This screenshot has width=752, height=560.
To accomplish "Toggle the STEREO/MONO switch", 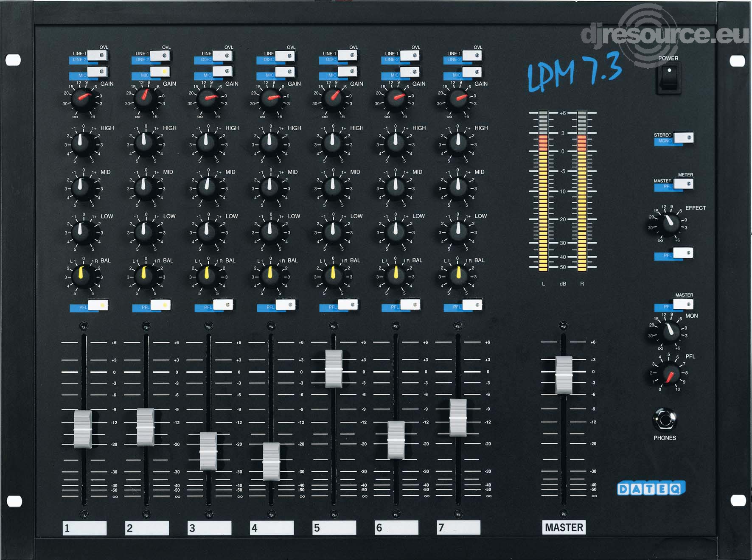I will pyautogui.click(x=683, y=137).
